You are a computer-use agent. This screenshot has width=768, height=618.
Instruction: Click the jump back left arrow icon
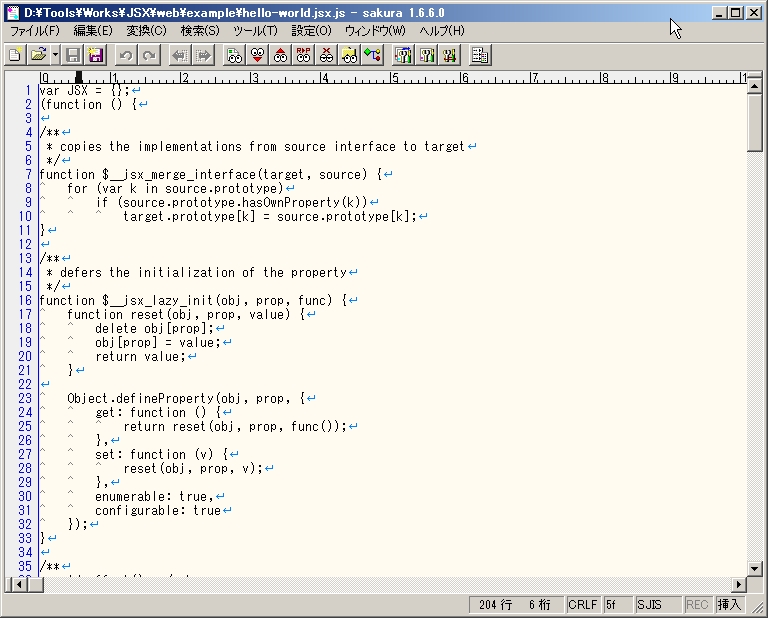click(x=180, y=55)
